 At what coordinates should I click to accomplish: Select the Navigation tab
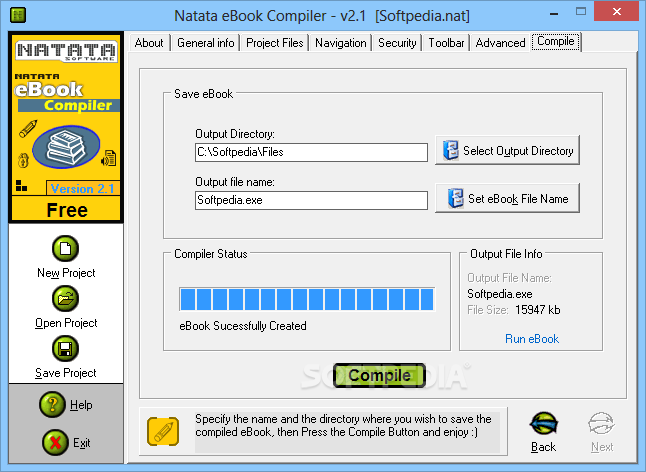(341, 43)
